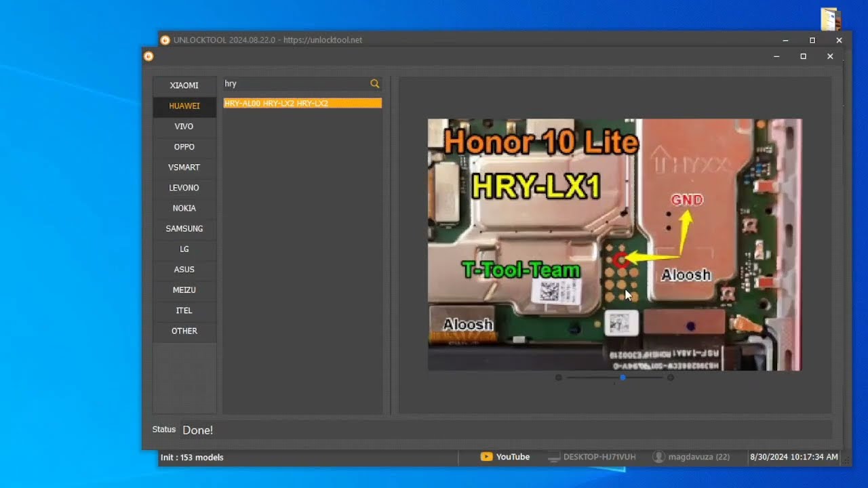Click the Done! status message

[198, 430]
